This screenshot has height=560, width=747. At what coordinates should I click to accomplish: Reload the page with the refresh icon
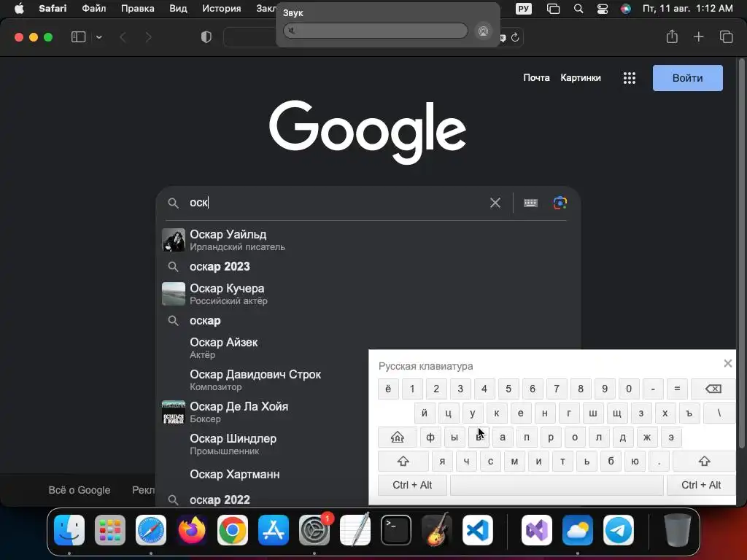click(x=515, y=38)
